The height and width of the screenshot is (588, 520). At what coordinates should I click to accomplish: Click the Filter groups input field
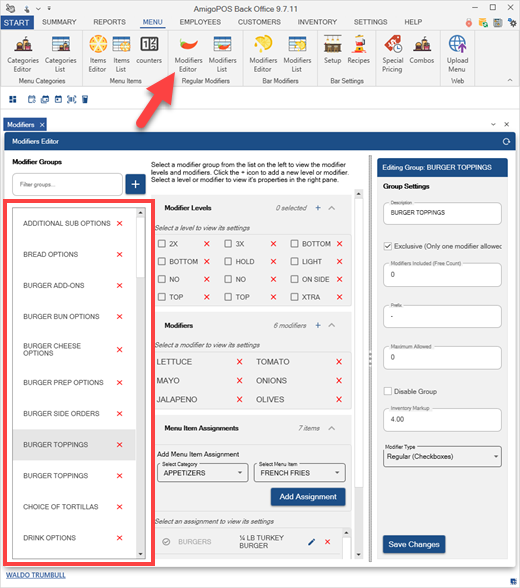(x=67, y=184)
